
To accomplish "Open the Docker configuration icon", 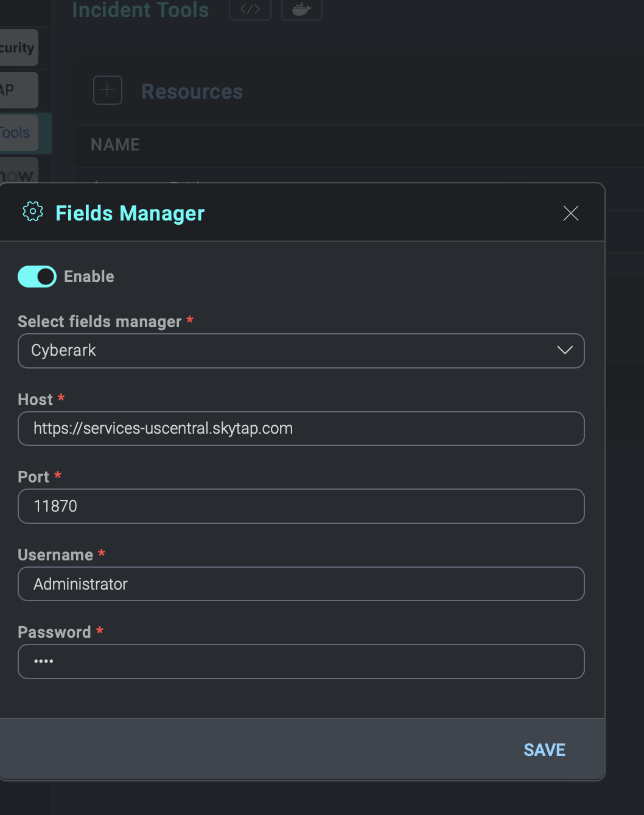I will [x=302, y=9].
